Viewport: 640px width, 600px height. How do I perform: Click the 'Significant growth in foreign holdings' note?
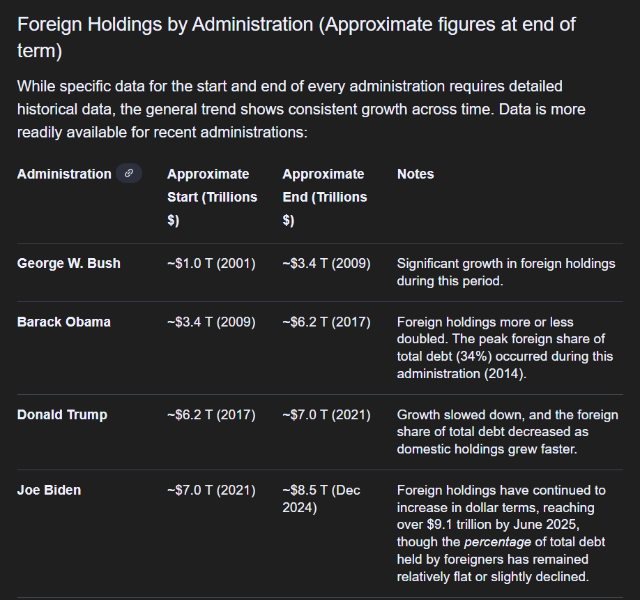[506, 272]
